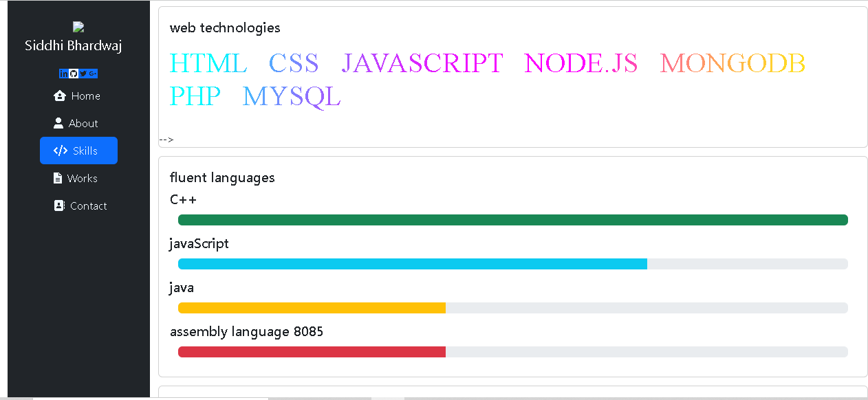Click the javaScript skill label

coord(199,244)
